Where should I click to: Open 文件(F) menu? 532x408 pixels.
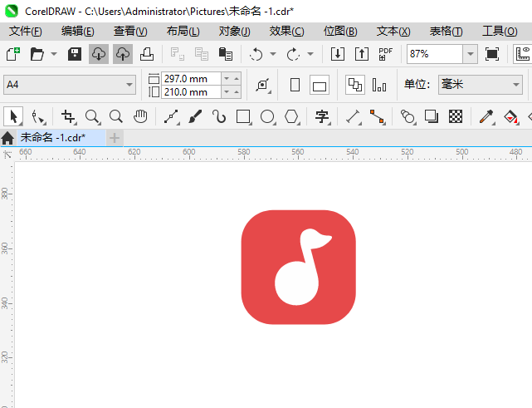tap(26, 32)
